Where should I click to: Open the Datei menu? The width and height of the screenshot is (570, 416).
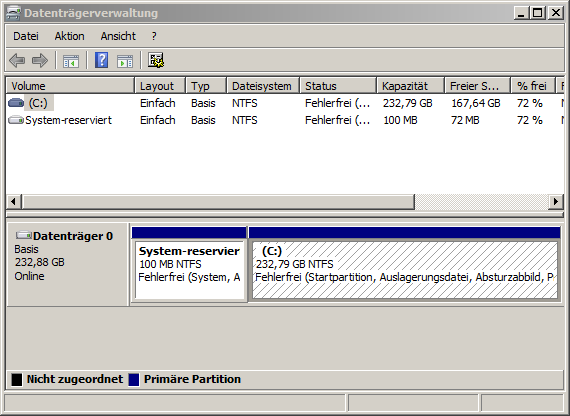[26, 36]
